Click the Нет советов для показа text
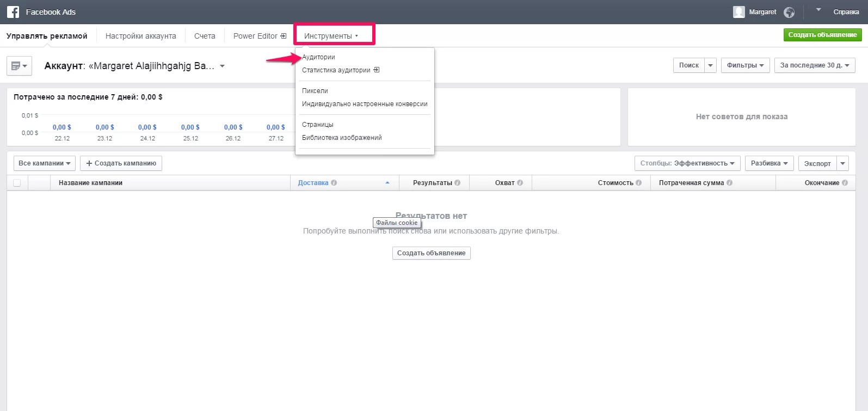Screen dimensions: 868x411 pos(742,116)
